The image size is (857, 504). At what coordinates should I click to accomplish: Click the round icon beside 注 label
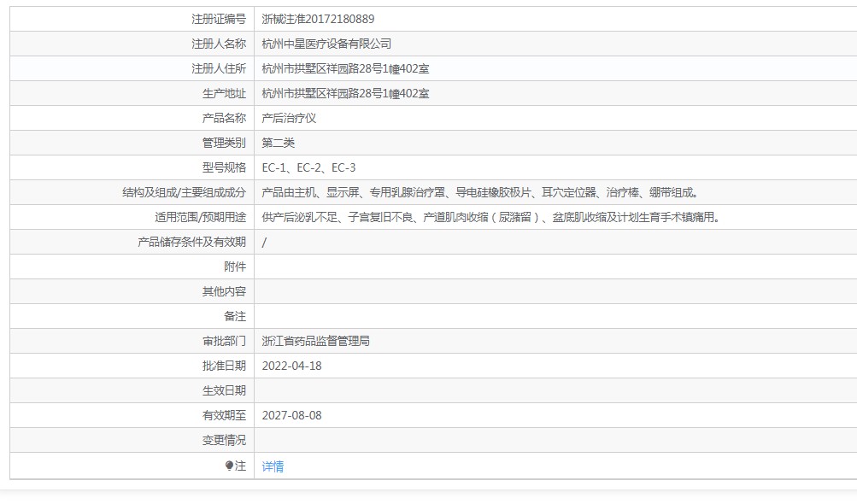point(229,466)
